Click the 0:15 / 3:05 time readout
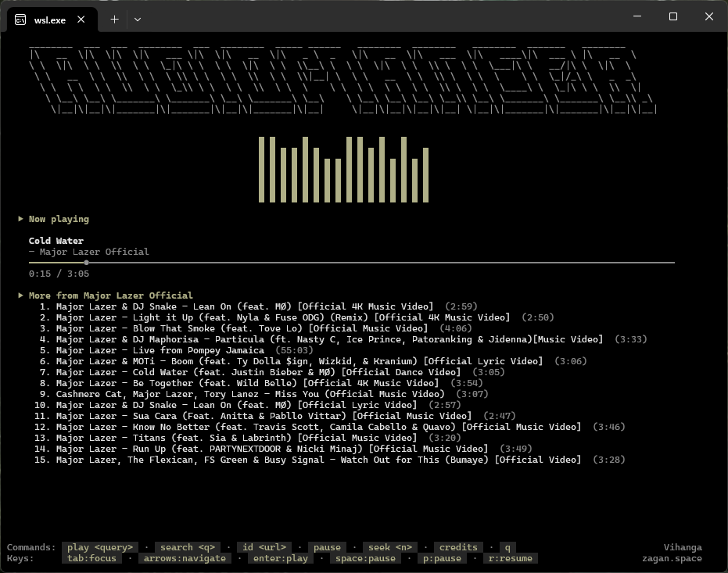728x573 pixels. coord(59,274)
